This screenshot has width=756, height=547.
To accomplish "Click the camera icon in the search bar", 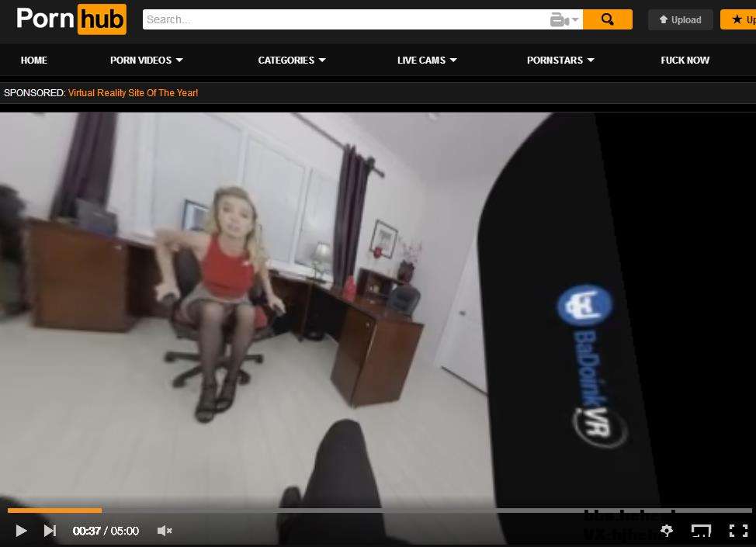I will click(564, 20).
